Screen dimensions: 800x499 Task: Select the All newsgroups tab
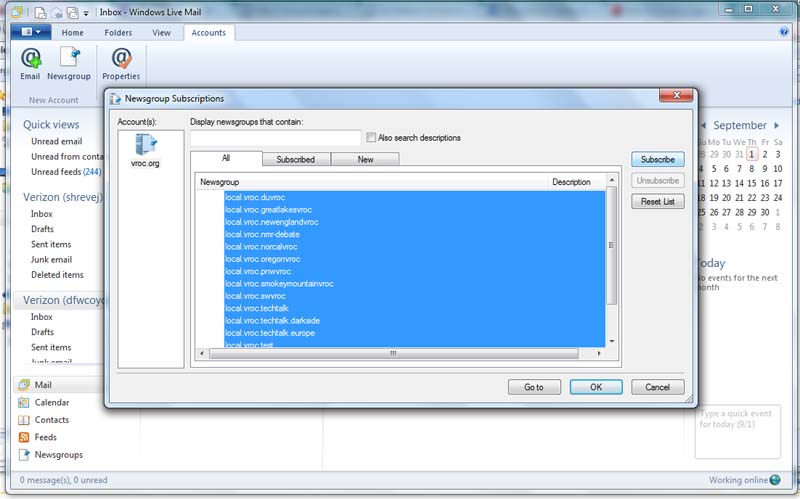click(x=226, y=158)
